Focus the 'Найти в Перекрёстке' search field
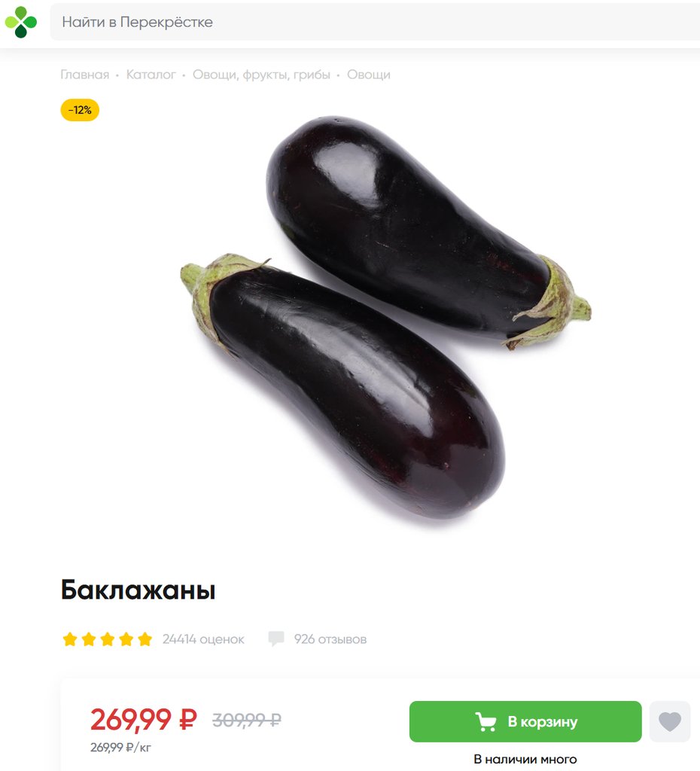Screen dimensions: 700x771 [x=375, y=22]
